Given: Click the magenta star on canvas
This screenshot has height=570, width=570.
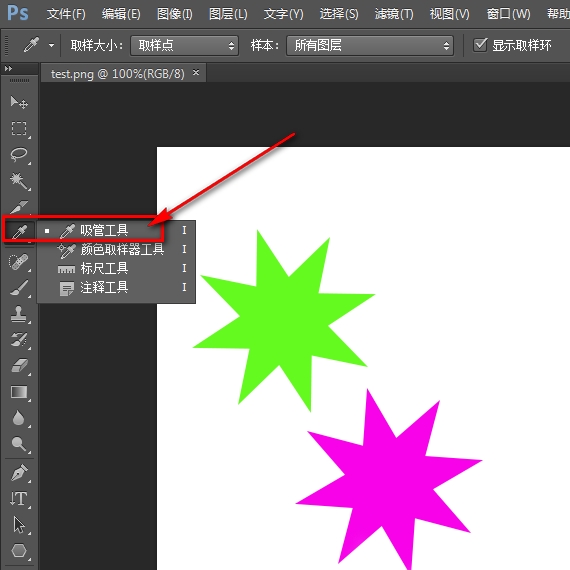Looking at the screenshot, I should point(389,480).
